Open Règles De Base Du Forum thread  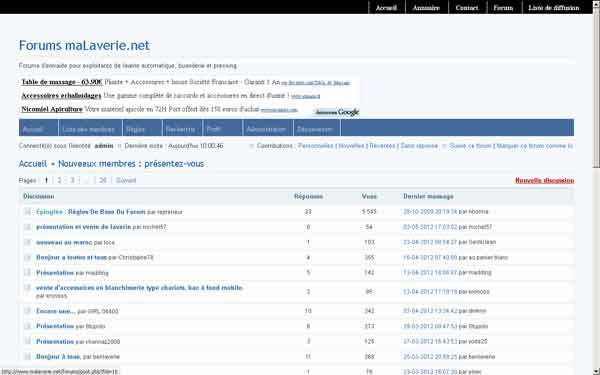[x=107, y=212]
